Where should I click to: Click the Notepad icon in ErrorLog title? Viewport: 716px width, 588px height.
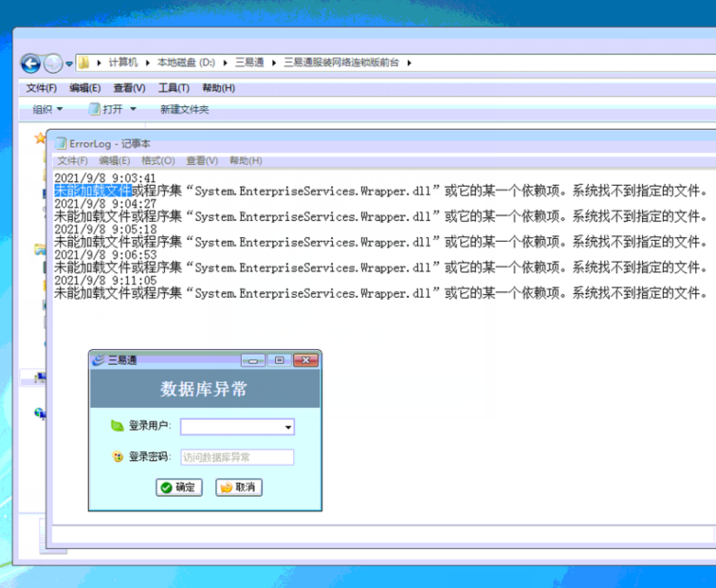(61, 144)
